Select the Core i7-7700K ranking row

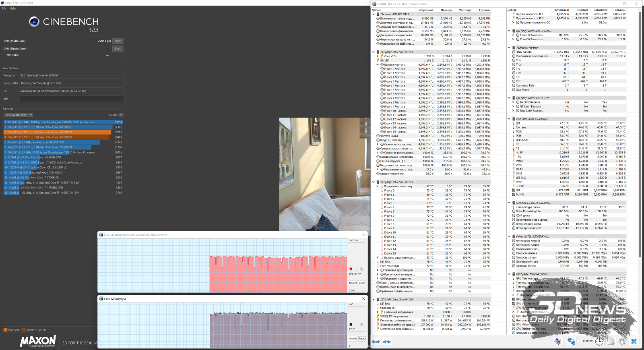(63, 178)
